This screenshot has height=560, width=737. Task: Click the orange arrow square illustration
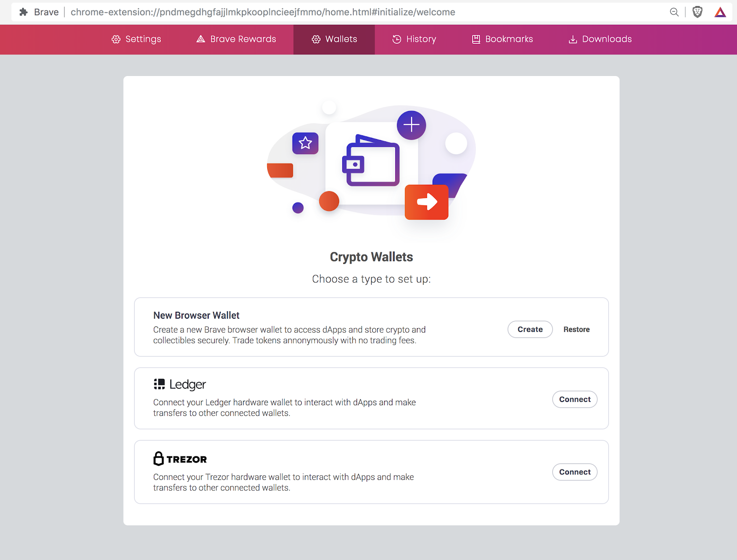427,202
